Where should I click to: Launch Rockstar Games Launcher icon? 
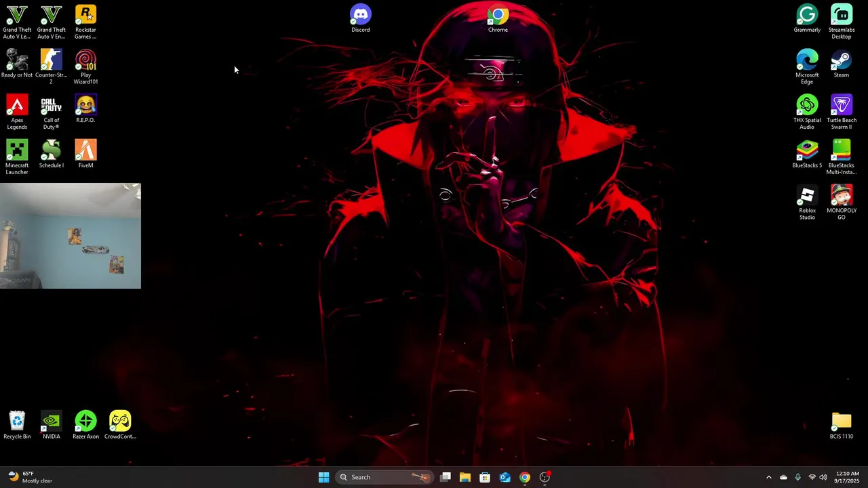click(85, 22)
